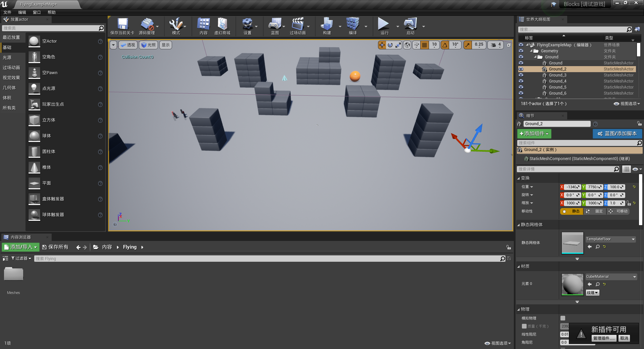
Task: Select Lights category in Place Actor
Action: pos(7,58)
